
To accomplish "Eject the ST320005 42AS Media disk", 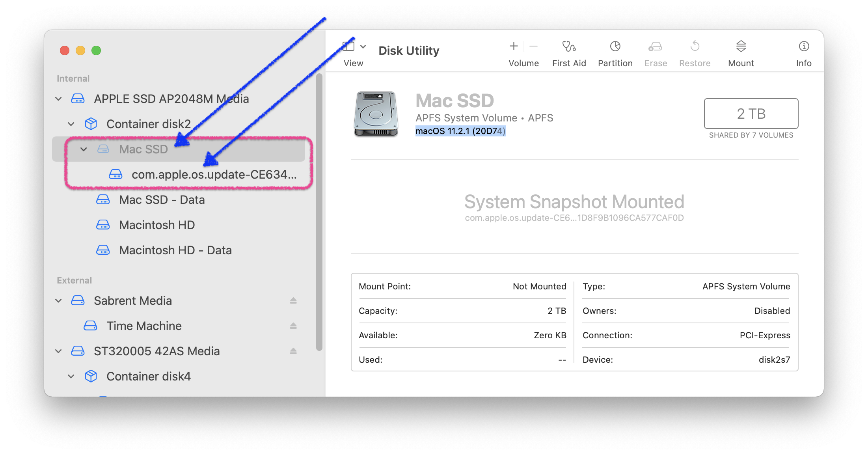I will coord(293,351).
